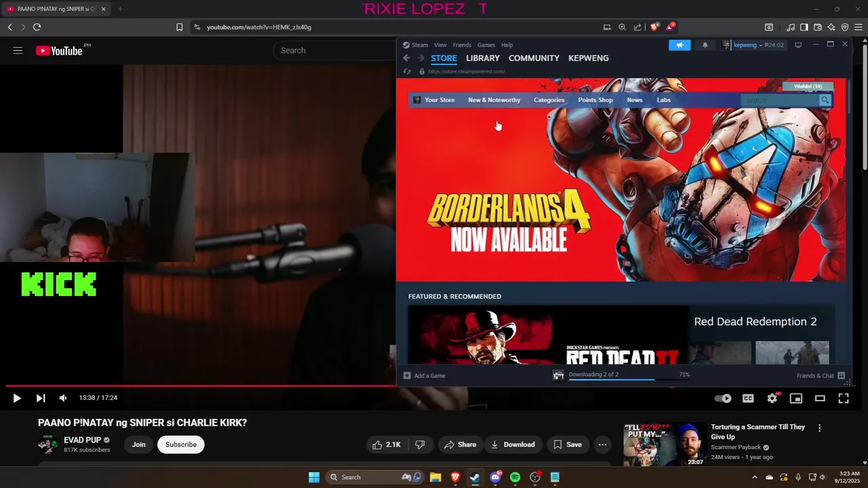The width and height of the screenshot is (868, 488).
Task: Open Brave main hamburger menu
Action: click(859, 27)
